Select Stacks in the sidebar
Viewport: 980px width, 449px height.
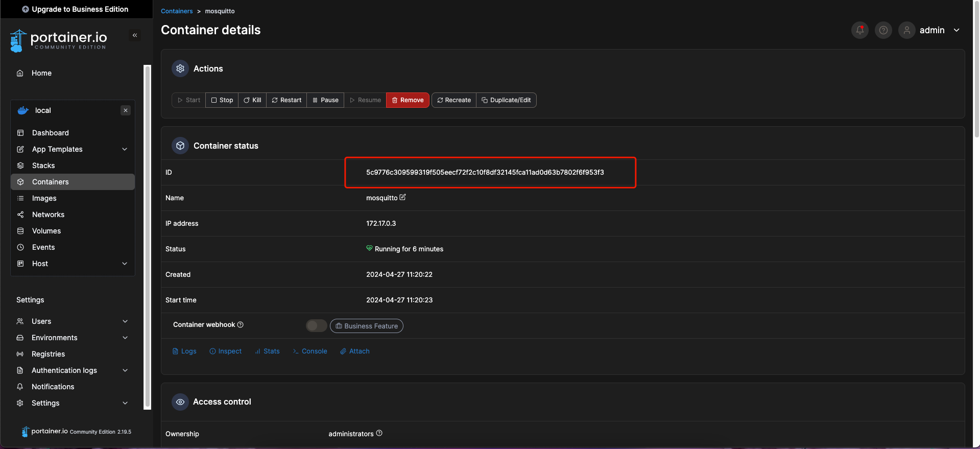[73, 166]
